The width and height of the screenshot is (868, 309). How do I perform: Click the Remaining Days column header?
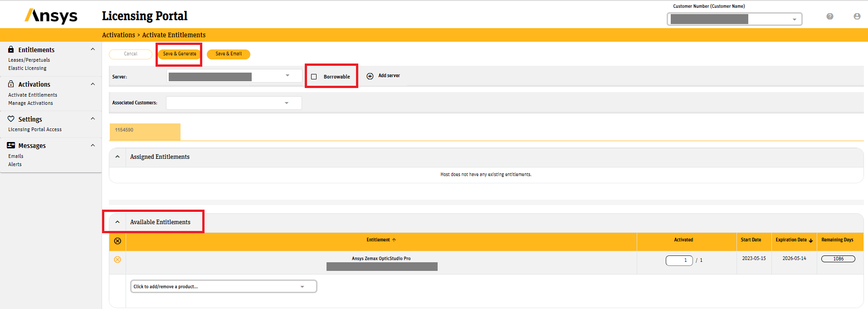click(837, 240)
